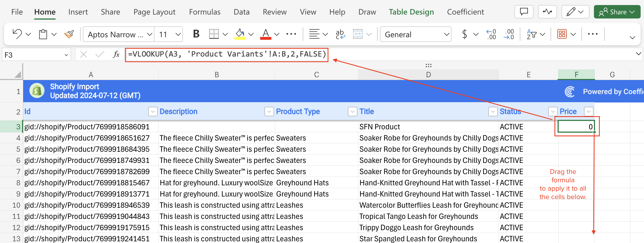This screenshot has width=644, height=243.
Task: Click the 'Star Spangled Leash for Greyhounds' cell
Action: 428,239
